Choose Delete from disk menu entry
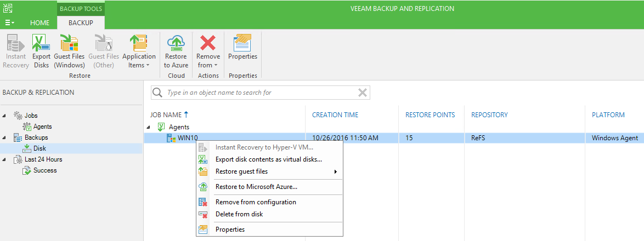 (x=239, y=214)
